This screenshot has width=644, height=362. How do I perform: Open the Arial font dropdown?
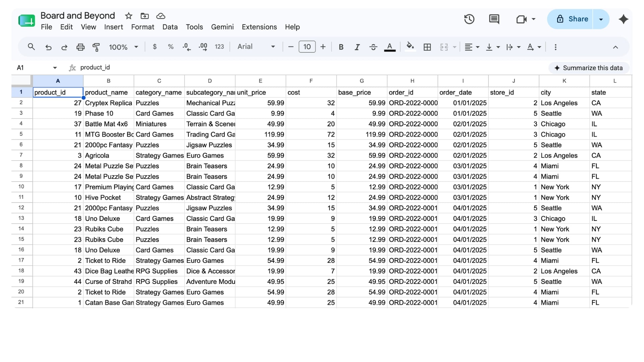(256, 47)
